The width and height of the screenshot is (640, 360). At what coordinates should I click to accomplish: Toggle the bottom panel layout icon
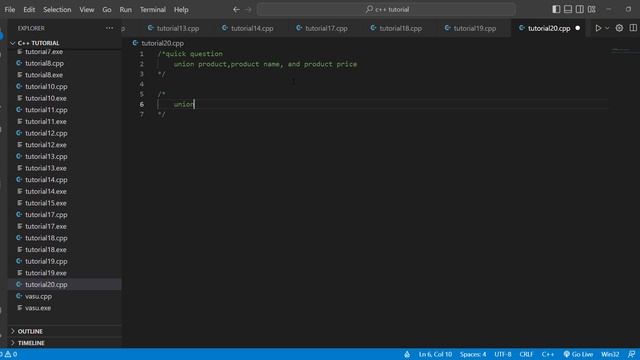point(568,9)
